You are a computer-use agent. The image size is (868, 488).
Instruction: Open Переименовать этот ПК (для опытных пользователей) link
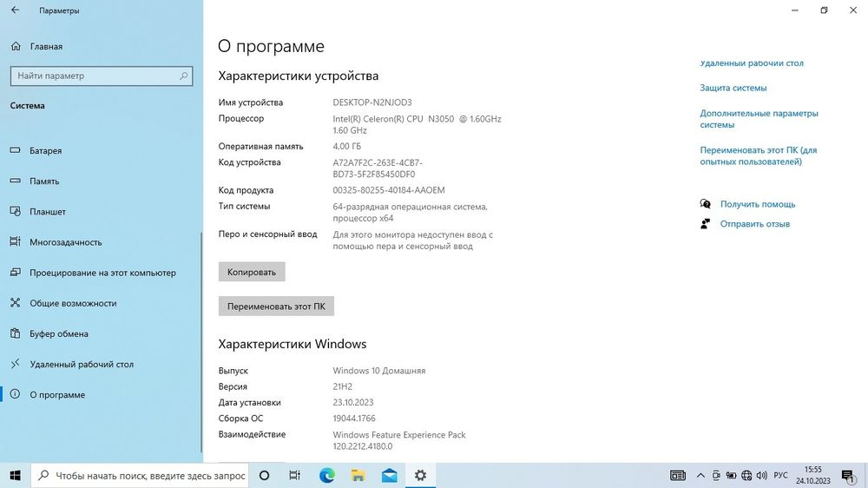[x=758, y=155]
